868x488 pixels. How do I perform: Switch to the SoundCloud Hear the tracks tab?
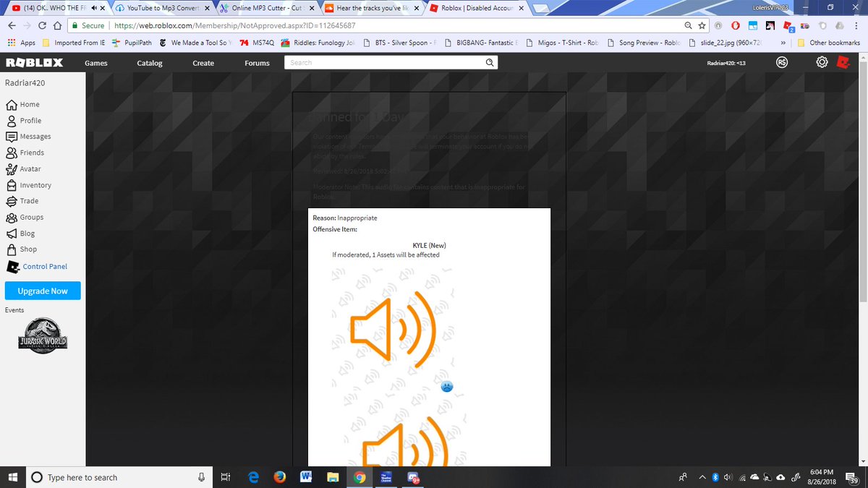coord(371,8)
